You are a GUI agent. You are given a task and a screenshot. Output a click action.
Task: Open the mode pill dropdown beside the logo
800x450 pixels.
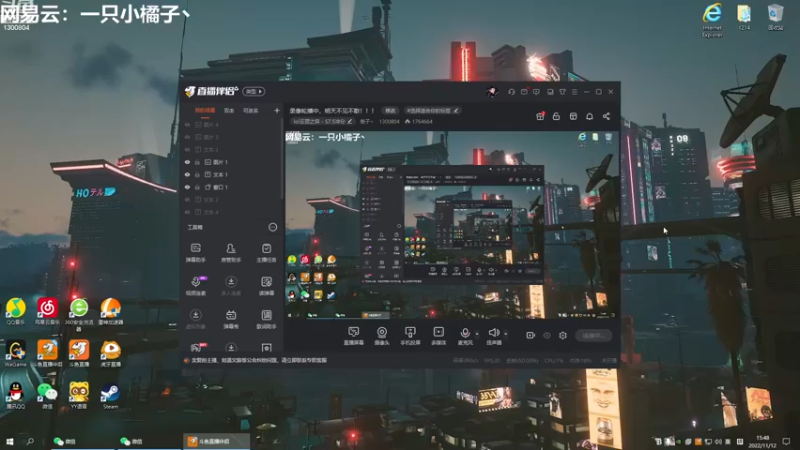pyautogui.click(x=254, y=91)
